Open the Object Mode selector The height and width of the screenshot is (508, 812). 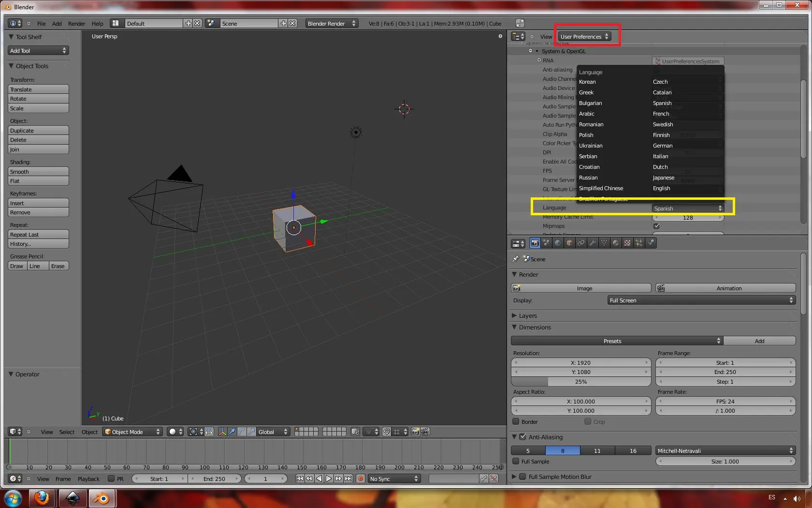pos(132,432)
